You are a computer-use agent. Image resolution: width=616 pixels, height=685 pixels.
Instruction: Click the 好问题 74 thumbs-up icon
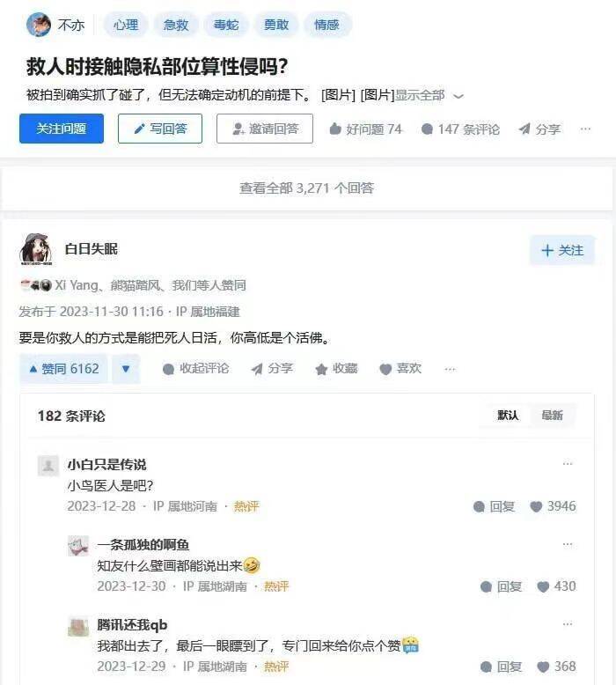335,129
